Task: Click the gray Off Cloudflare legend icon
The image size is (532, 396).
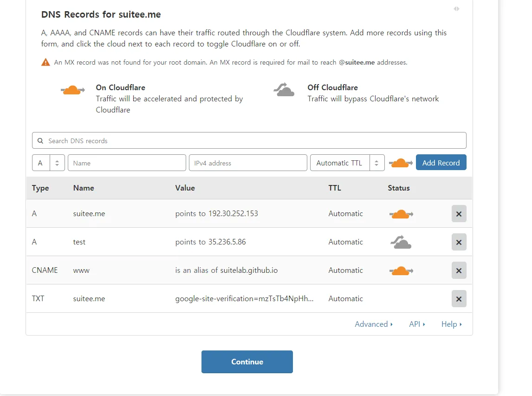Action: click(284, 89)
